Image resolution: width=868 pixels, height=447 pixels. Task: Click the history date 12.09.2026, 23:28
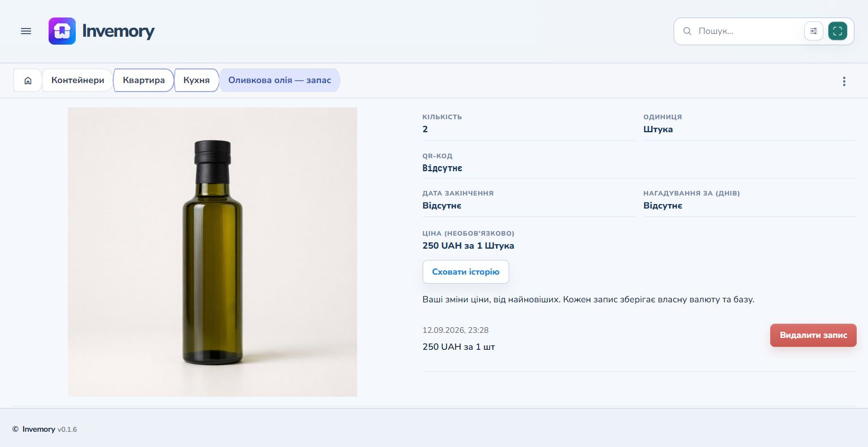click(x=455, y=330)
